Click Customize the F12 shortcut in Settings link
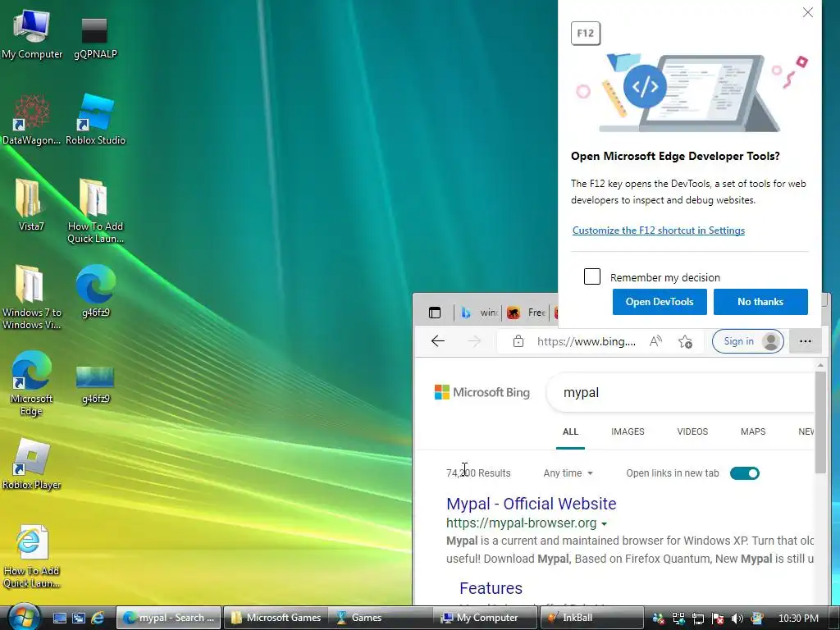Viewport: 840px width, 630px height. pos(659,231)
